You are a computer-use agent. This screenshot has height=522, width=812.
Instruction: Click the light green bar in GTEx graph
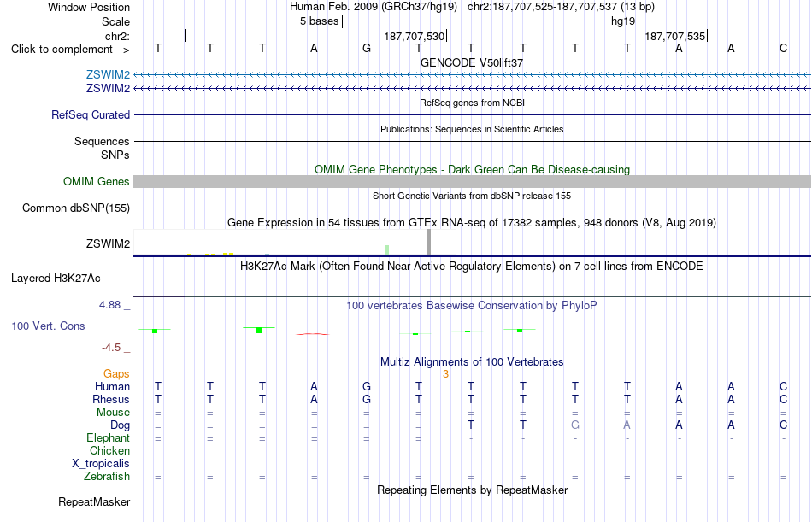click(387, 249)
